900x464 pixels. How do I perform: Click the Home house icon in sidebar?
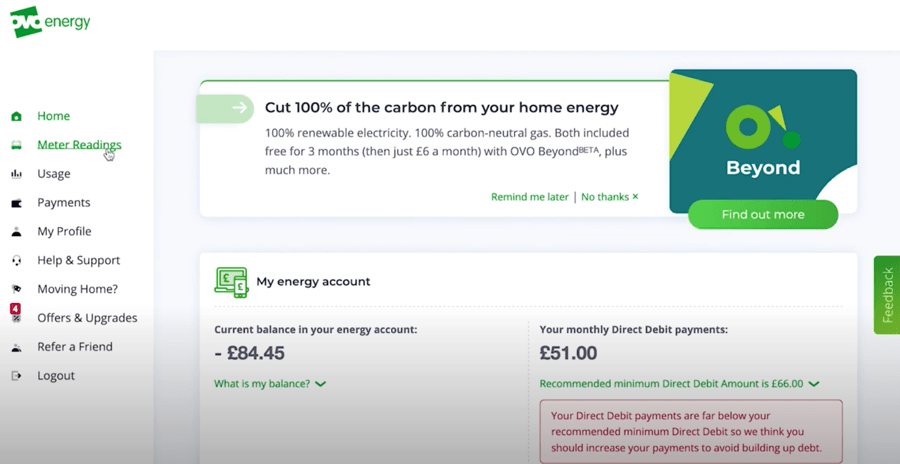pyautogui.click(x=17, y=117)
